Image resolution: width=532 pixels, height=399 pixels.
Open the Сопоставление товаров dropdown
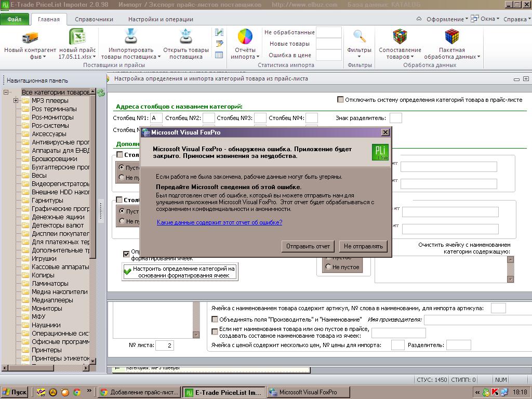pyautogui.click(x=412, y=57)
